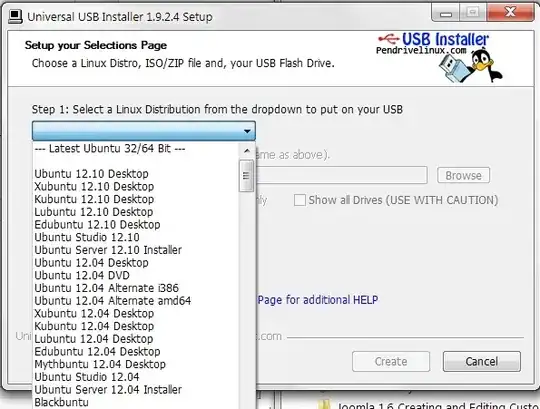Choose Ubuntu 12.04 DVD
The width and height of the screenshot is (540, 409).
[82, 275]
